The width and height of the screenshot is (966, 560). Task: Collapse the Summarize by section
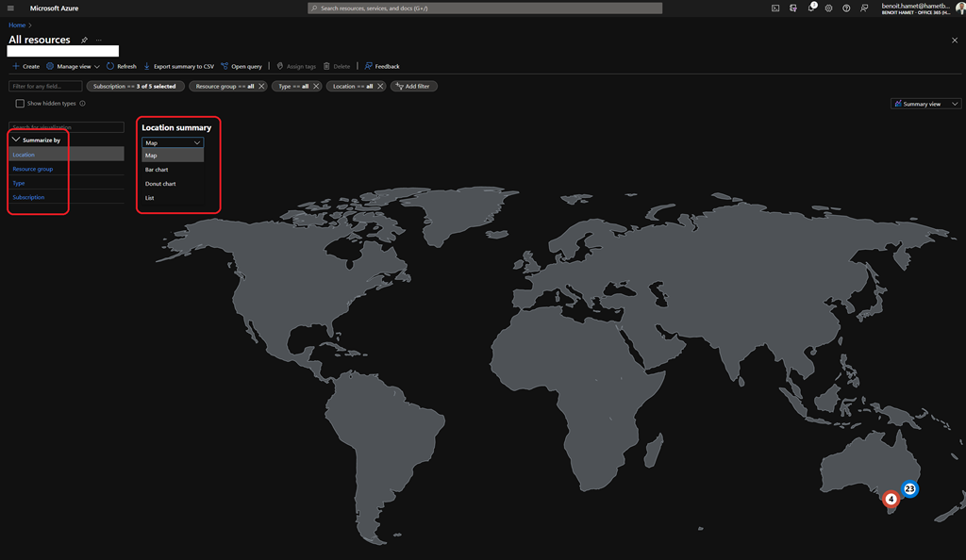pos(16,140)
